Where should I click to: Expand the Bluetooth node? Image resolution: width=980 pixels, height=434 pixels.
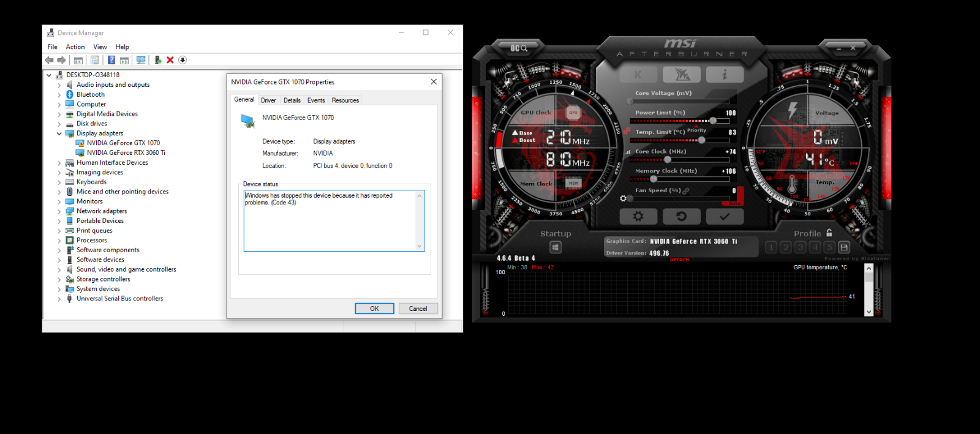59,95
